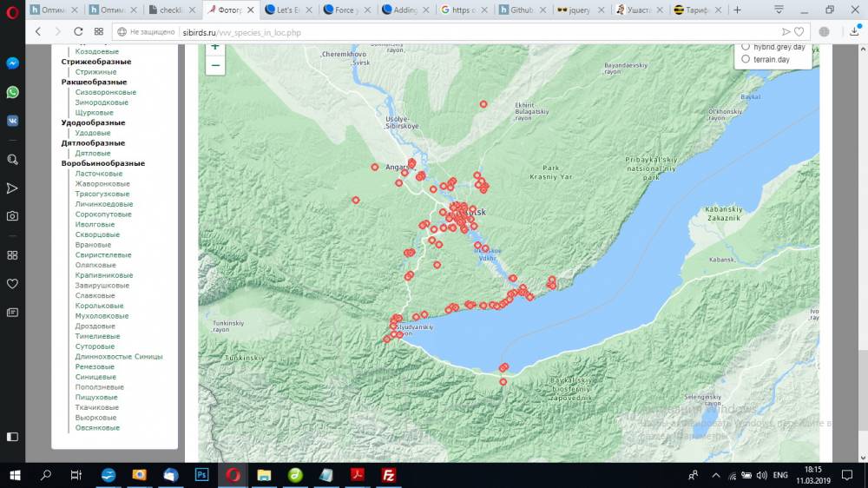Open the Дятловые family link
868x488 pixels.
point(93,154)
